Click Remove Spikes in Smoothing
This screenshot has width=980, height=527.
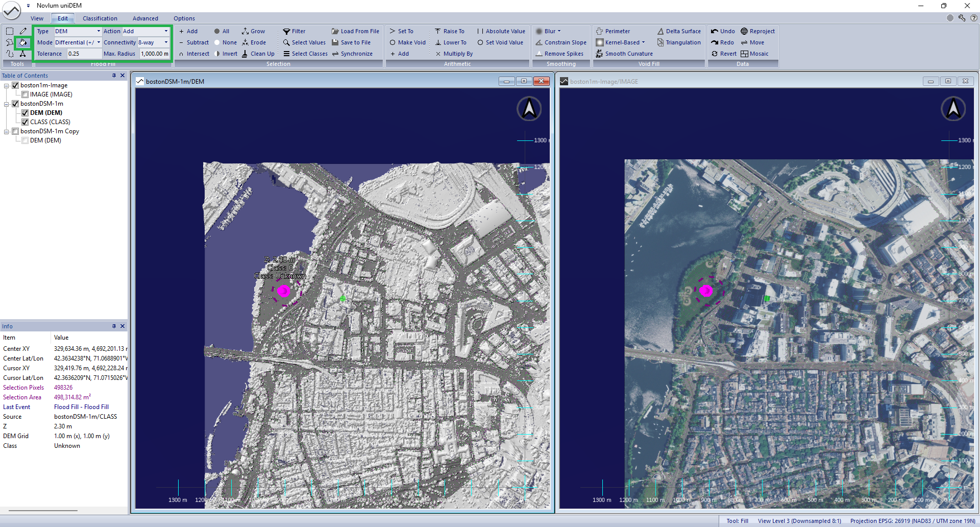click(559, 54)
